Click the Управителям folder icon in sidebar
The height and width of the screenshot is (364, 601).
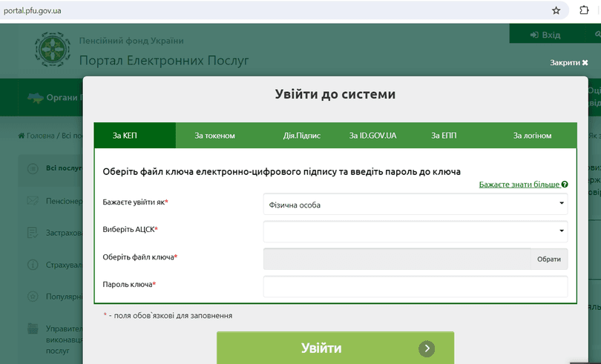33,328
